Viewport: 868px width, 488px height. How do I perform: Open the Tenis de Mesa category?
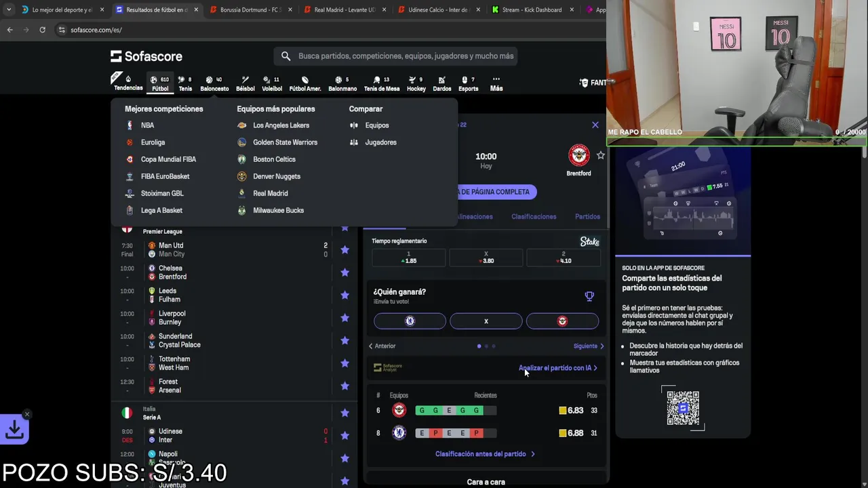[x=382, y=83]
